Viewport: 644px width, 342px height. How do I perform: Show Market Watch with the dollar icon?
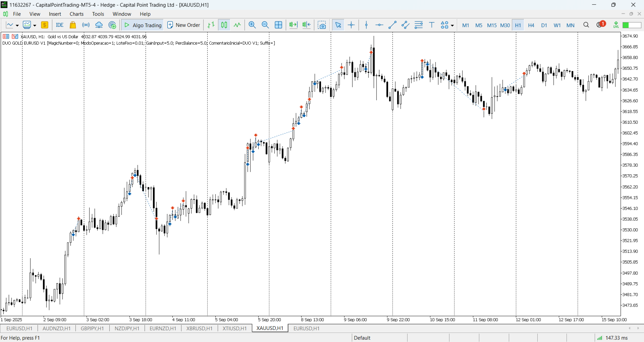click(x=45, y=25)
